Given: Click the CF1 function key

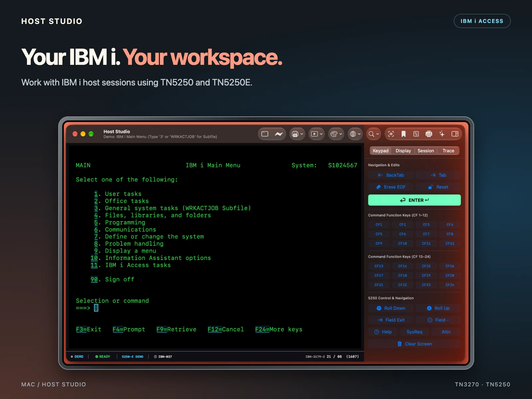Looking at the screenshot, I should click(x=379, y=225).
